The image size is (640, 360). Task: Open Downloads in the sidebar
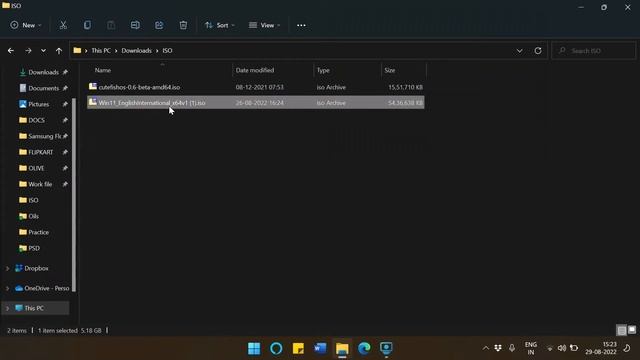[x=44, y=72]
